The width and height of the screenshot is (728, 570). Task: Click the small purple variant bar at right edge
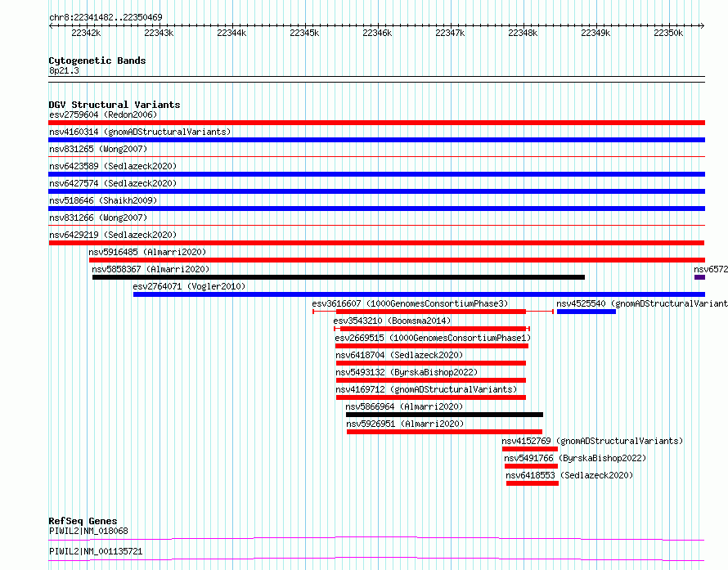pyautogui.click(x=699, y=277)
